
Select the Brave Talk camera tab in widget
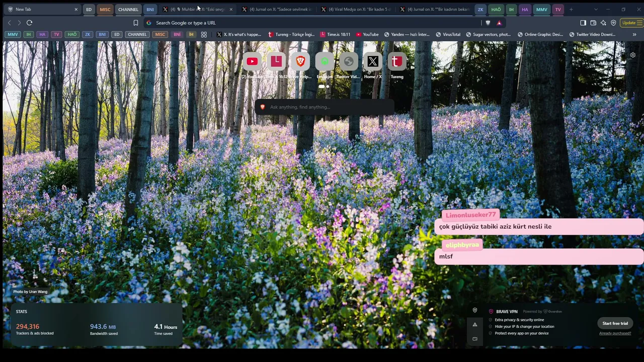(x=474, y=338)
